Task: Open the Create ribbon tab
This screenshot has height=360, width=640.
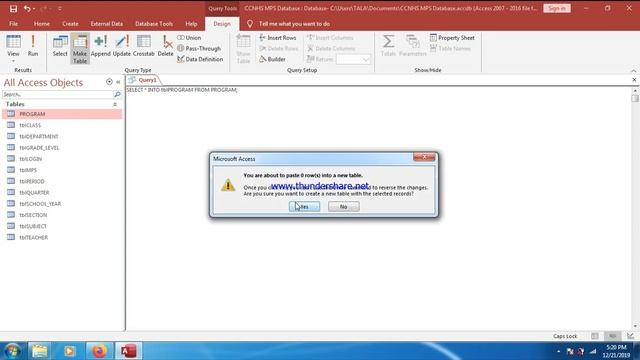Action: pyautogui.click(x=70, y=24)
